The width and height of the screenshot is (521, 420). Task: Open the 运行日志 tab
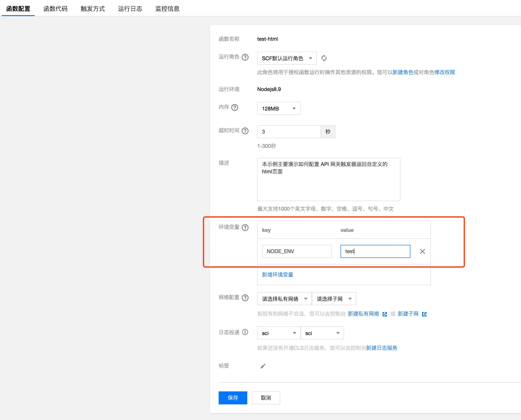[x=130, y=9]
